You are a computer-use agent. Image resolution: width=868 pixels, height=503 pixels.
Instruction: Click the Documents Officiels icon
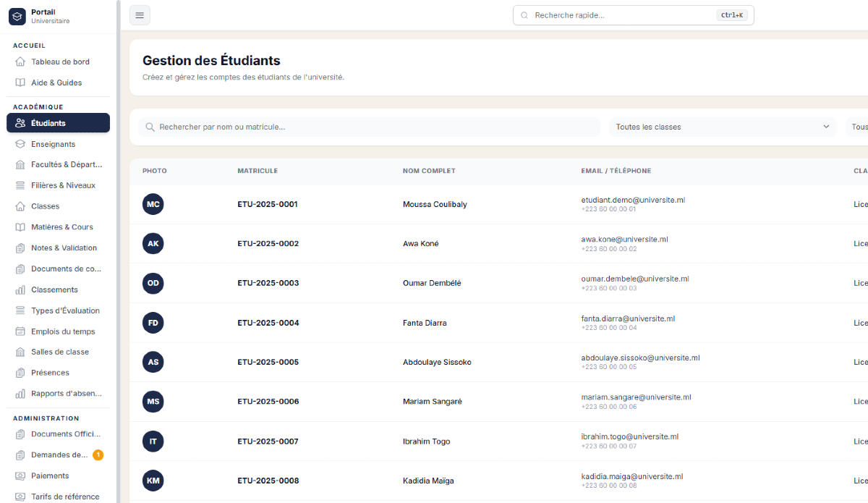20,434
